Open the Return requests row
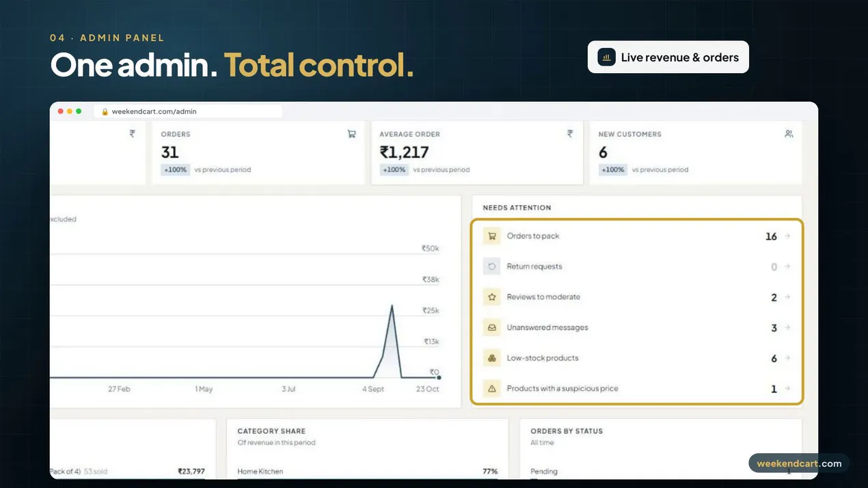 coord(637,267)
